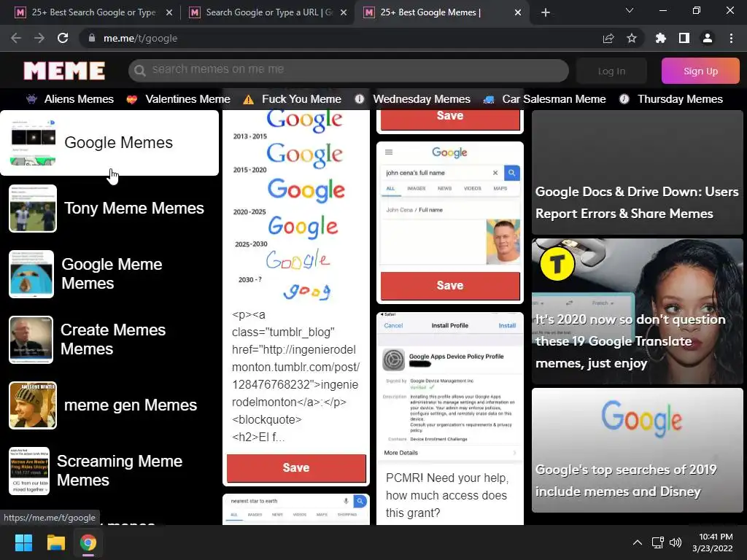Click the magnifier icon in meme search
Viewport: 747px width, 560px height.
coord(139,71)
